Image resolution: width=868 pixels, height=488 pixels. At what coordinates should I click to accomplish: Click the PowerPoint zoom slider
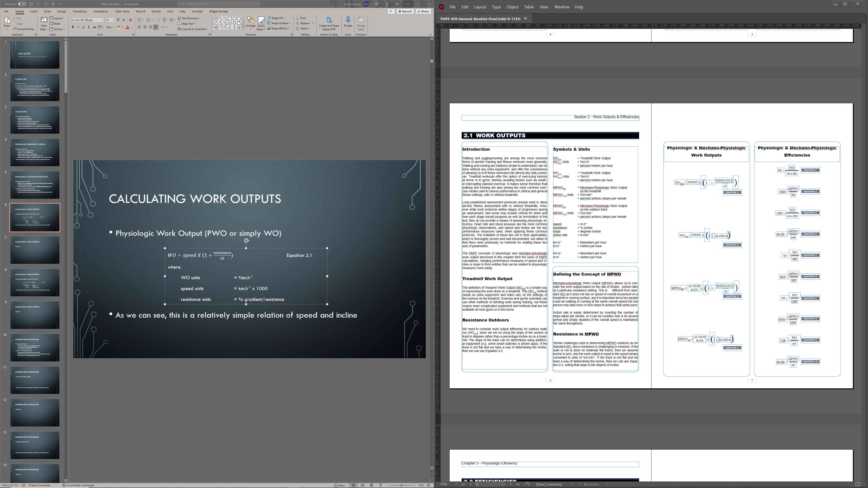[401, 485]
